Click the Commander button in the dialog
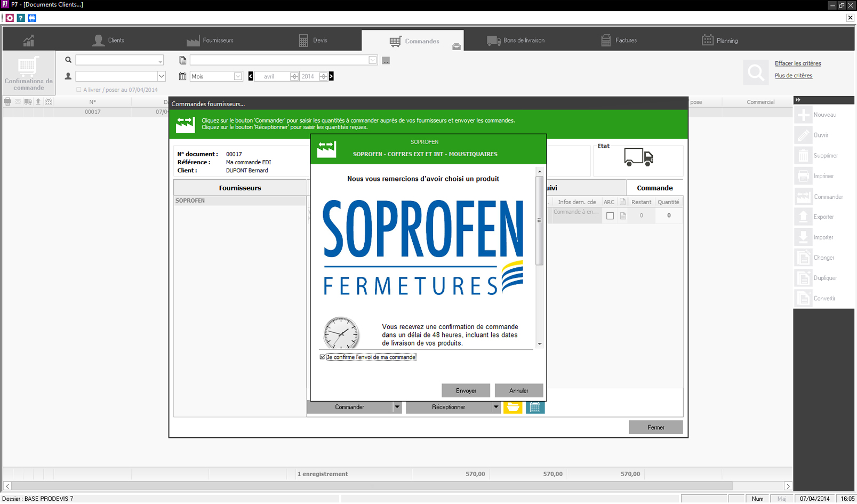857x504 pixels. coord(350,407)
